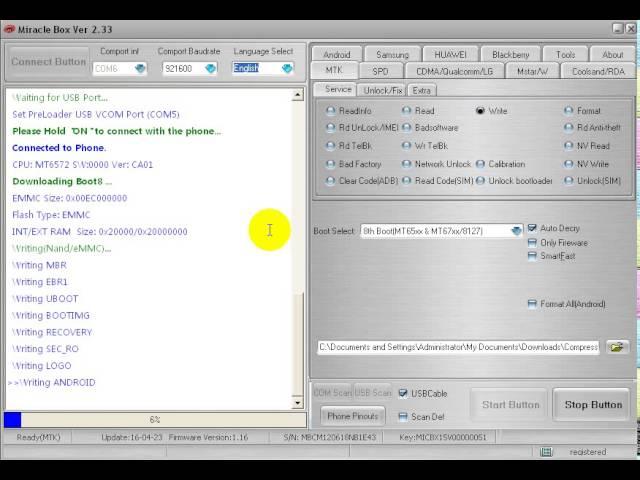Switch to the CDMA/Qualcomm/LG tab
This screenshot has height=480, width=640.
455,71
